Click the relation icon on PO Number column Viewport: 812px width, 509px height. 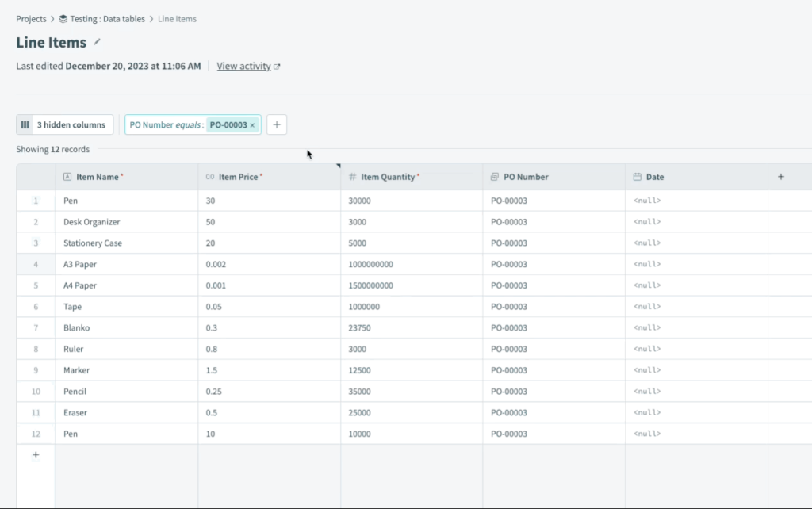(x=495, y=176)
